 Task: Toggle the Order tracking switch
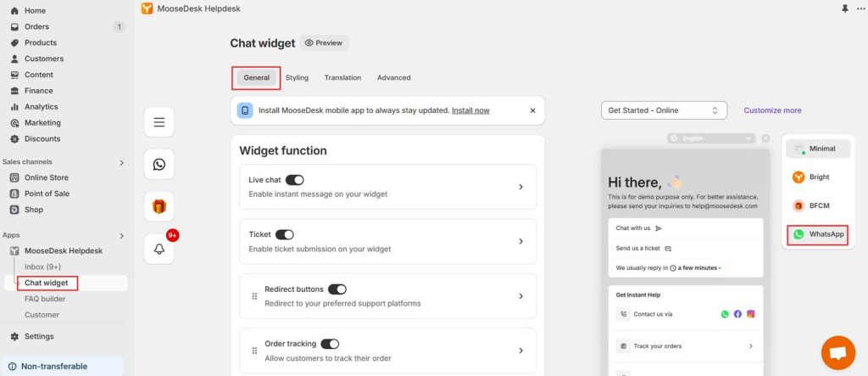point(330,344)
